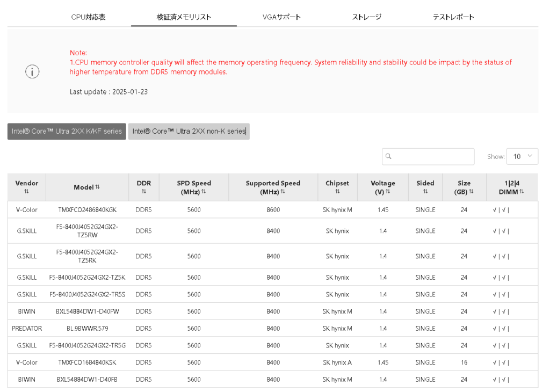Click model TMXFCO2486840KGK cell
Screen dimensions: 550x392
click(x=88, y=210)
